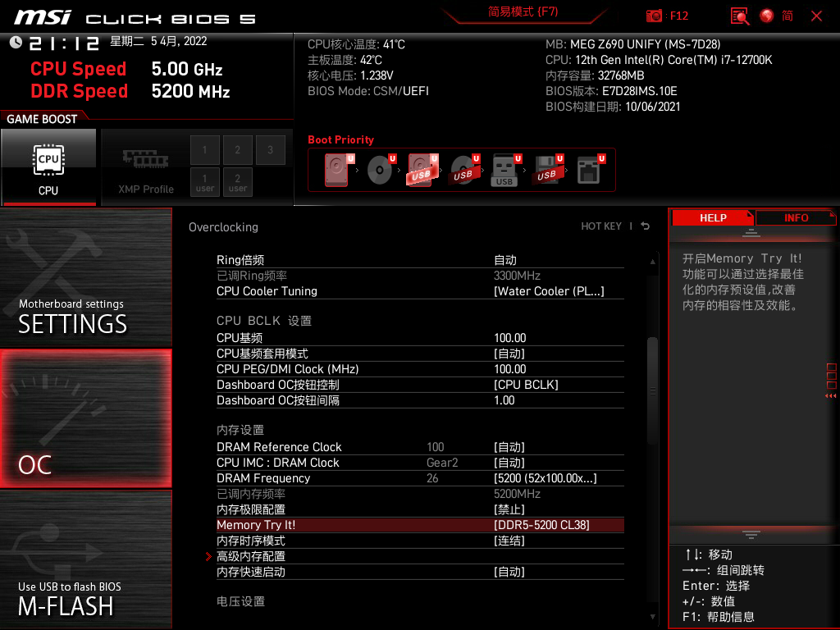The width and height of the screenshot is (840, 630).
Task: Change language with the red globe icon
Action: pos(767,16)
